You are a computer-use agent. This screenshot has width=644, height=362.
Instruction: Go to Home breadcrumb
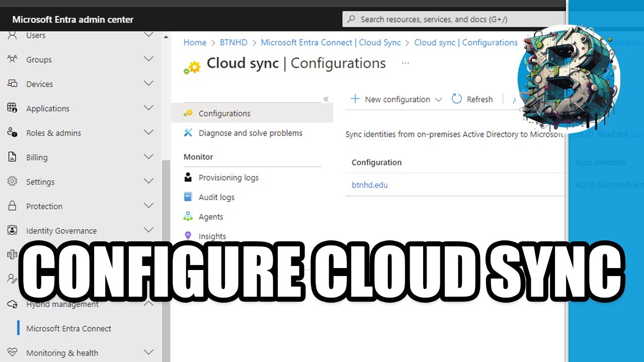(x=195, y=42)
